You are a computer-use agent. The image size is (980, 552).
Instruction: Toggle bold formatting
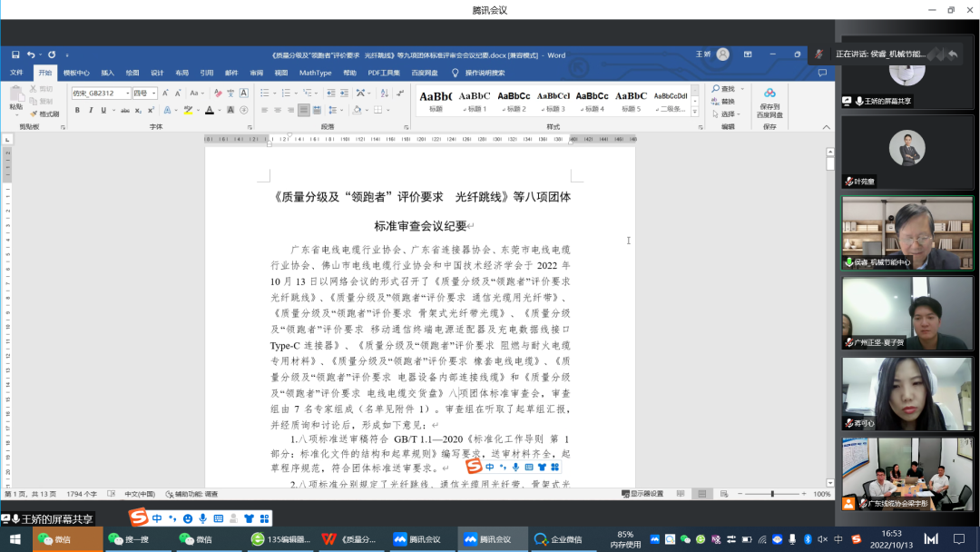tap(77, 111)
